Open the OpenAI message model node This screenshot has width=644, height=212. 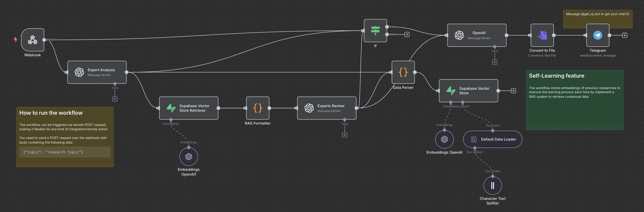point(477,35)
